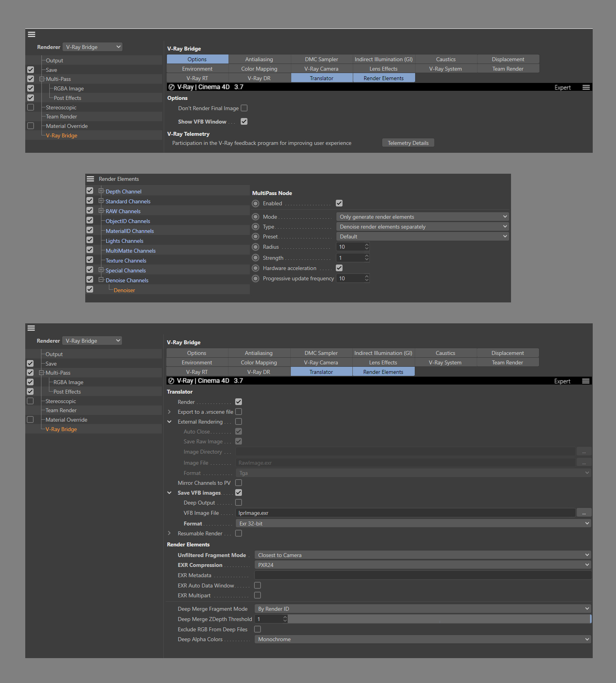Enable Stereoscopic in top panel
The height and width of the screenshot is (683, 616).
tap(31, 107)
